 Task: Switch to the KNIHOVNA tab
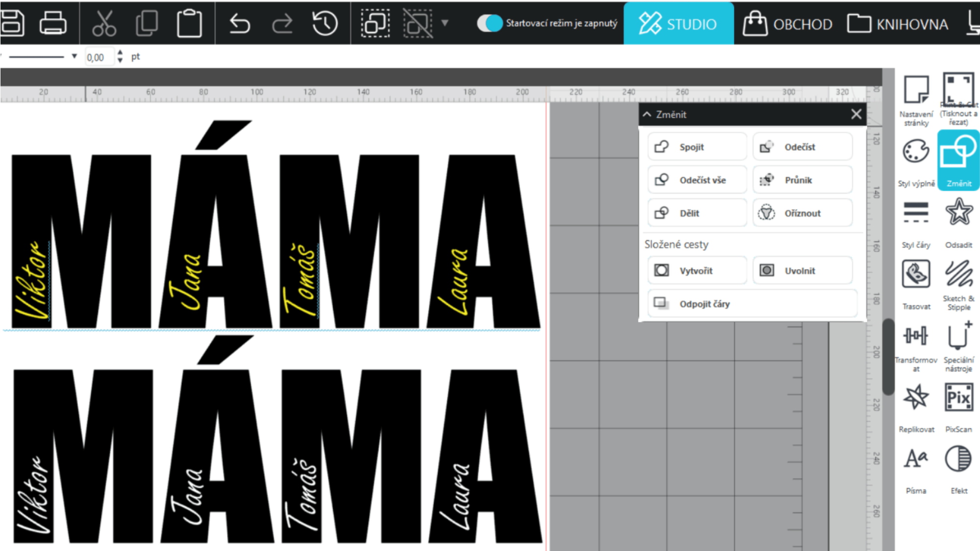pyautogui.click(x=897, y=24)
